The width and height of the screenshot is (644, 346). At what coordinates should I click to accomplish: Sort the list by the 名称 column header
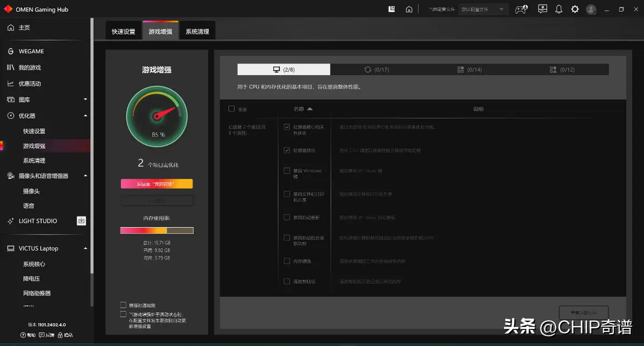303,109
